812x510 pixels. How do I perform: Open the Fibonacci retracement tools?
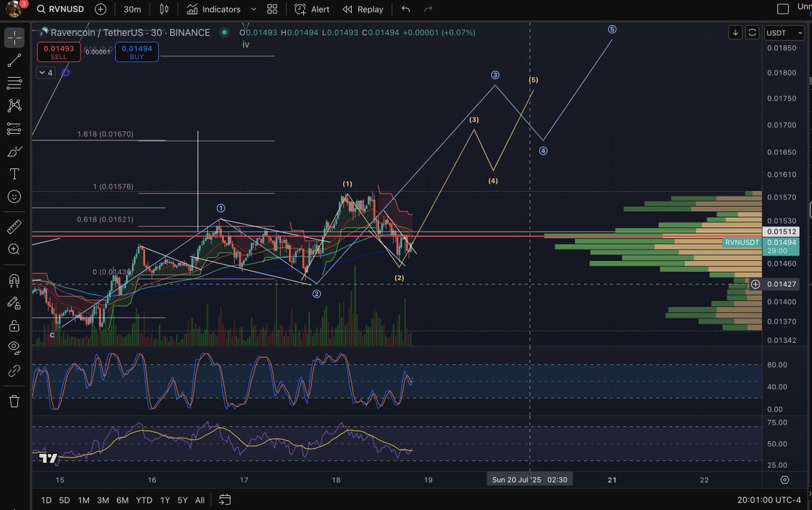(14, 83)
